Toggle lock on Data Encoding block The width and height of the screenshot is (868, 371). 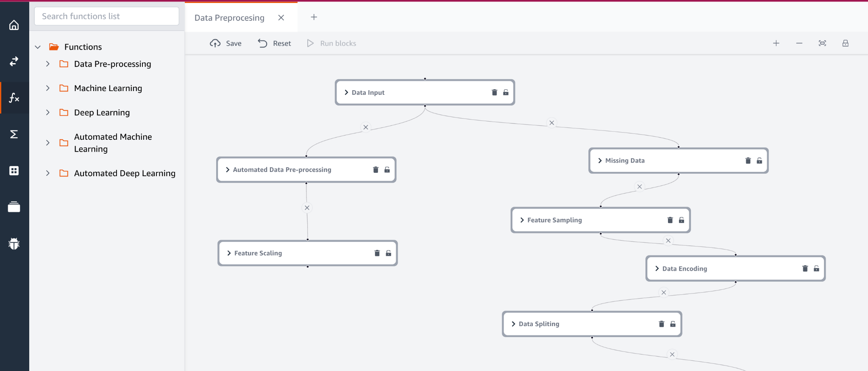coord(816,269)
